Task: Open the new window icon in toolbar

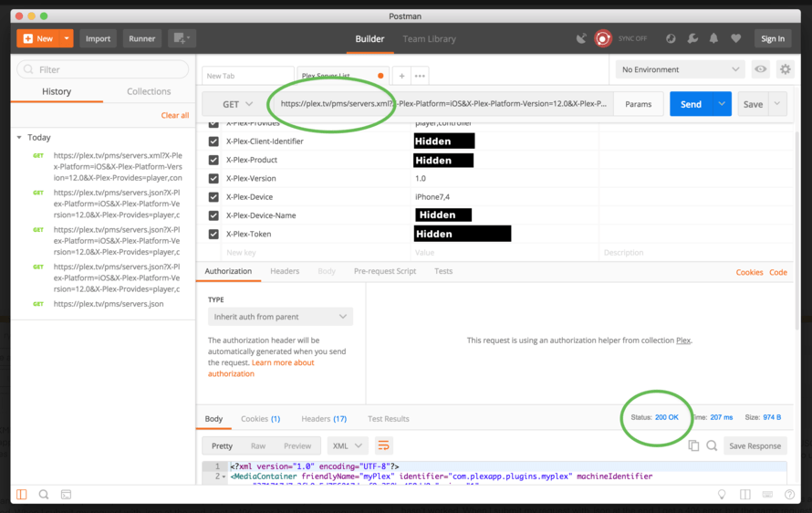Action: 182,38
